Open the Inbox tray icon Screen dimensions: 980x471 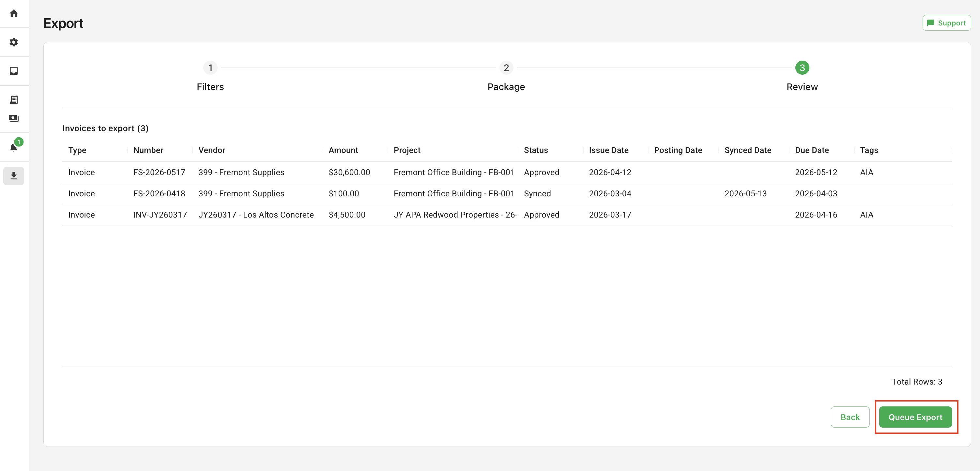[14, 71]
